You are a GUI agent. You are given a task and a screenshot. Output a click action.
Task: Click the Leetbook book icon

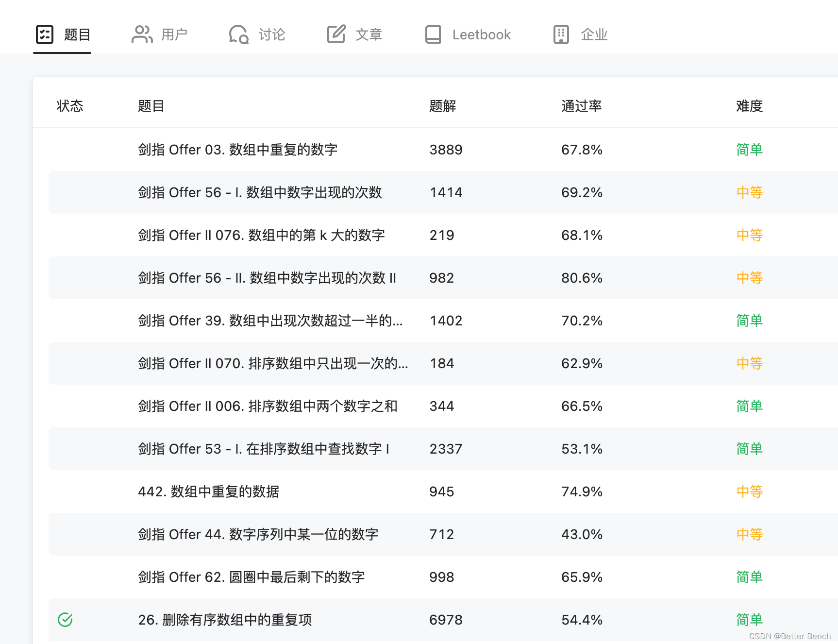tap(433, 34)
